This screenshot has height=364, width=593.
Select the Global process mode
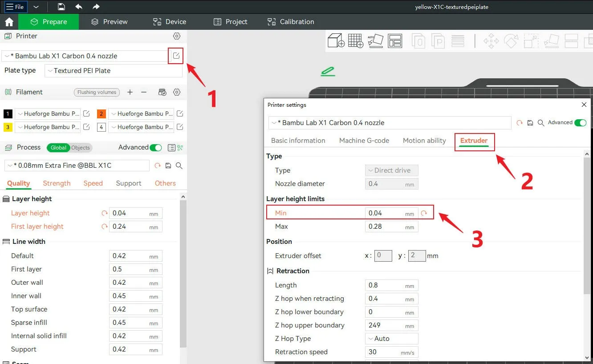58,148
